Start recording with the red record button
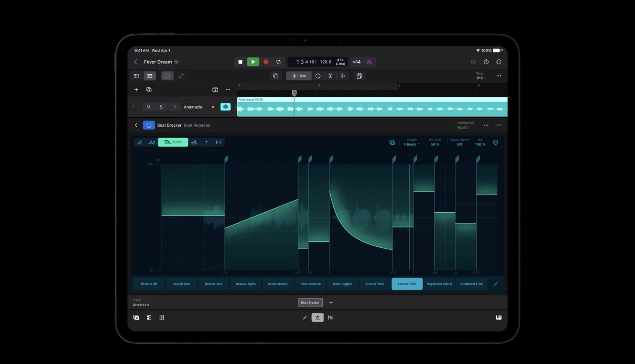635x364 pixels. coord(266,62)
